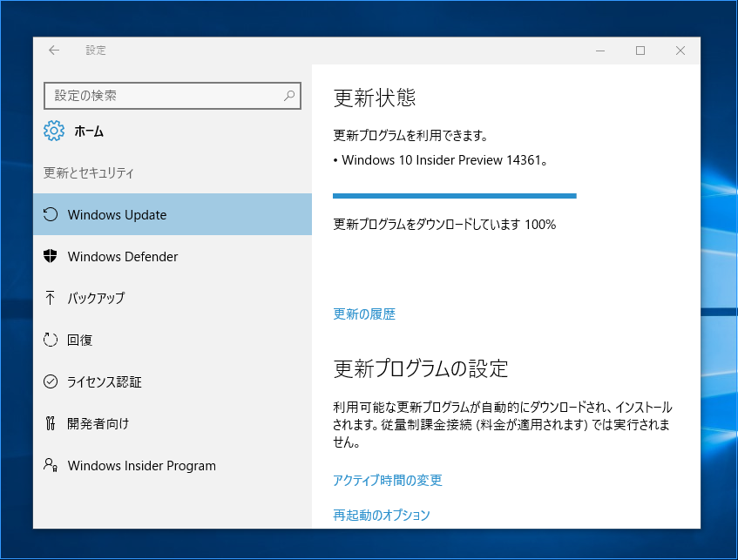Focus the 設定の検索 search field

[x=173, y=96]
